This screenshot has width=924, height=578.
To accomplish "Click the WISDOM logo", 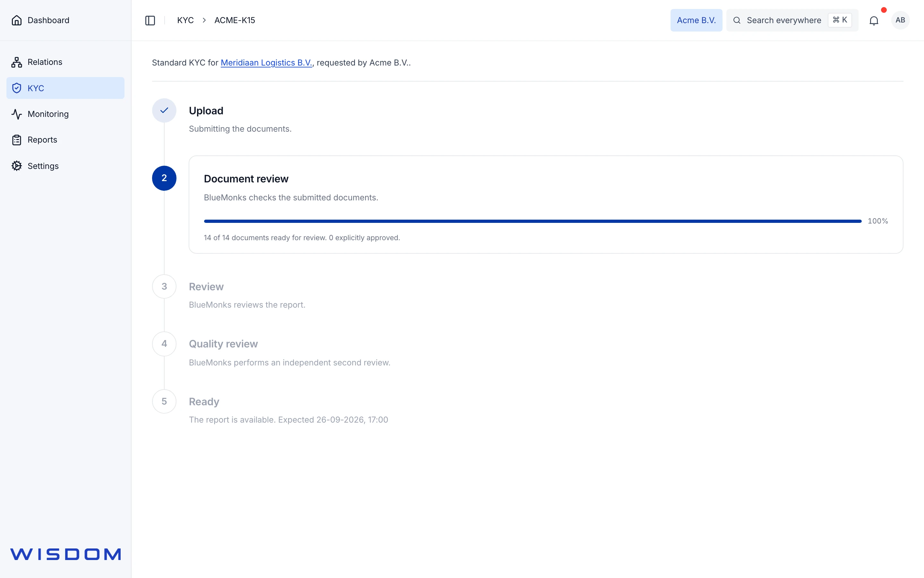I will (x=66, y=554).
